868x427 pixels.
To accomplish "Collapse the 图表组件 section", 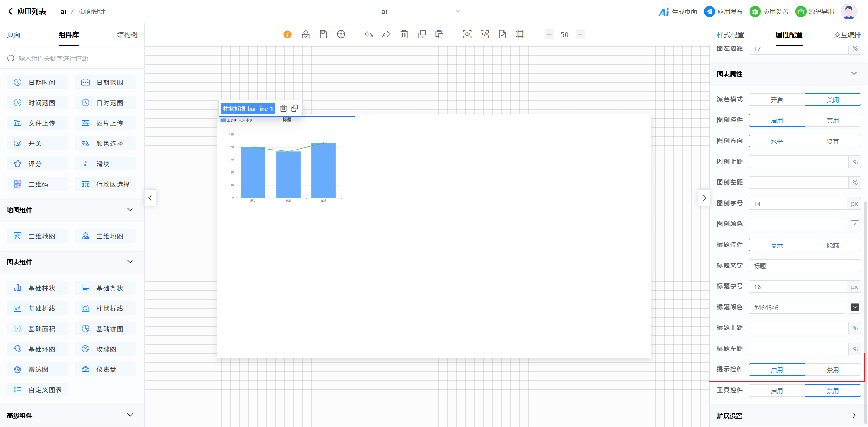I will click(130, 262).
